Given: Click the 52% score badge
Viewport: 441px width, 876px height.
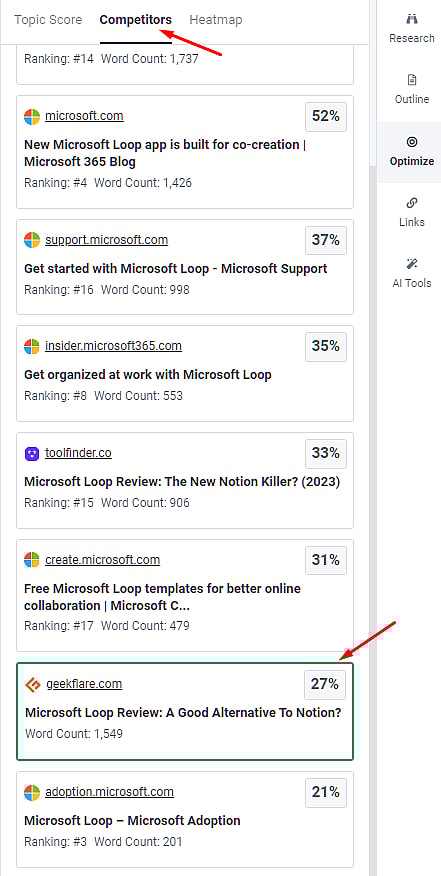Looking at the screenshot, I should point(326,116).
